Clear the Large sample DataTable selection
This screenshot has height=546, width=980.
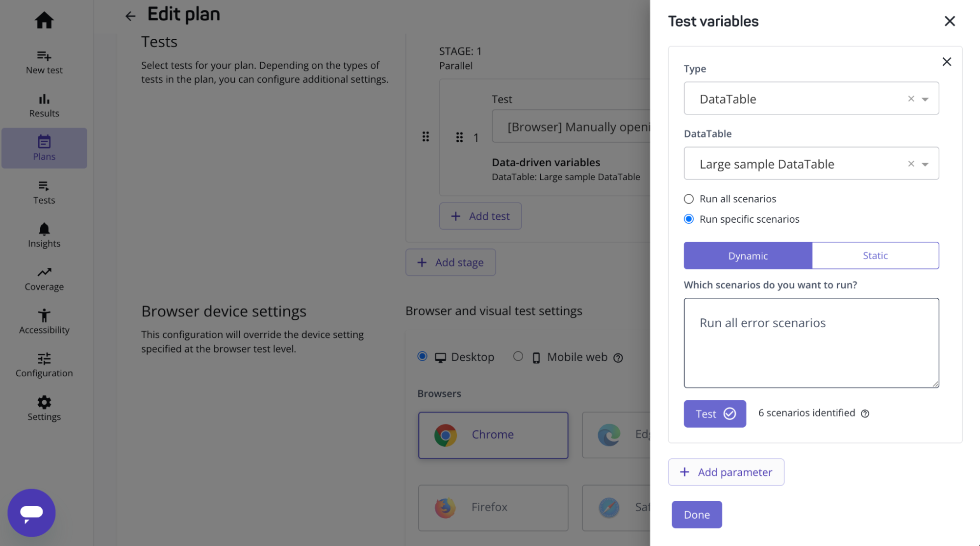tap(910, 163)
